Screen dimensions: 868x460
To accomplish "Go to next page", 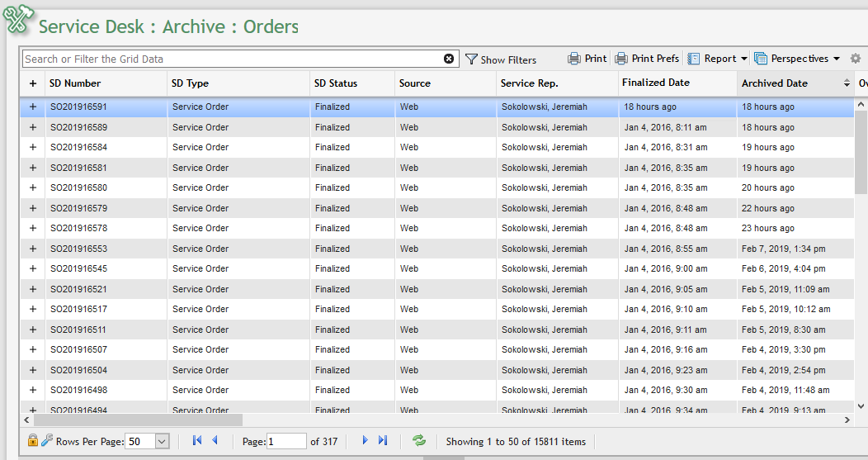I will click(365, 441).
